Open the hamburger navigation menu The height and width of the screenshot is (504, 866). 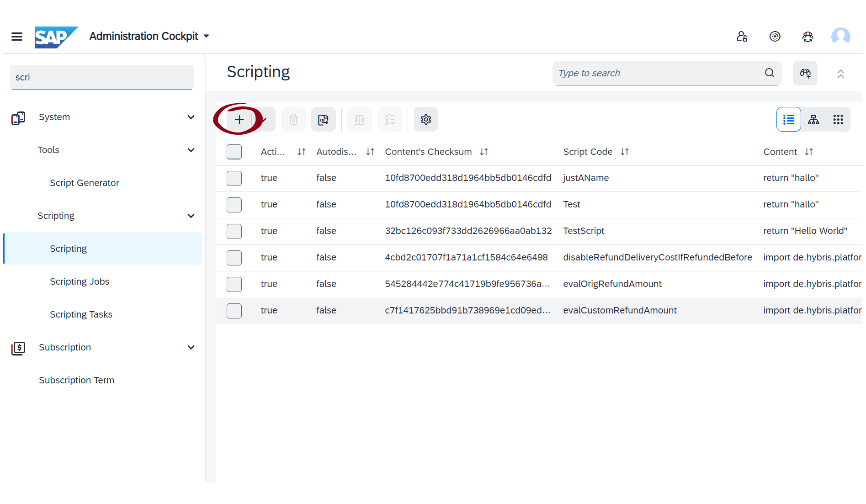coord(16,37)
